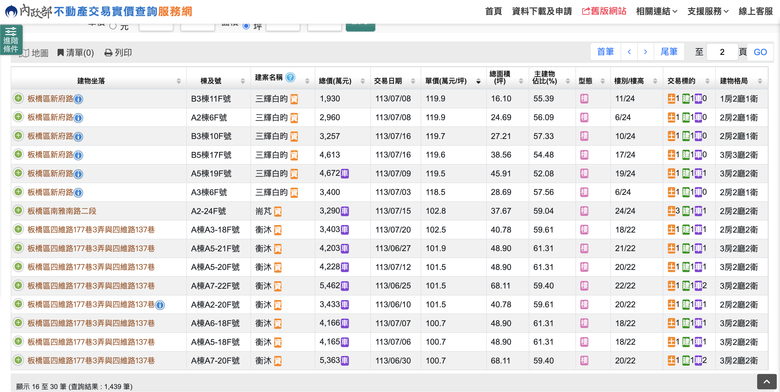The height and width of the screenshot is (392, 780).
Task: Sort by 總面積(坪) column
Action: (x=507, y=78)
